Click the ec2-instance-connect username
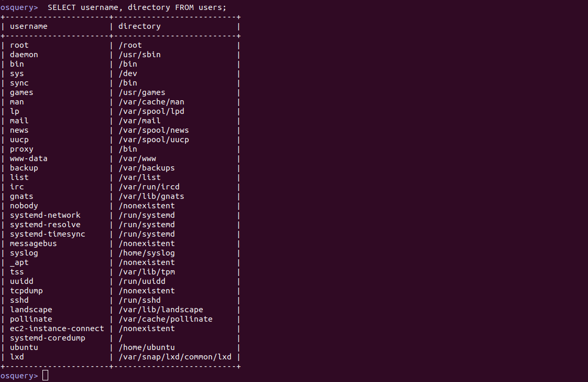 [x=57, y=328]
